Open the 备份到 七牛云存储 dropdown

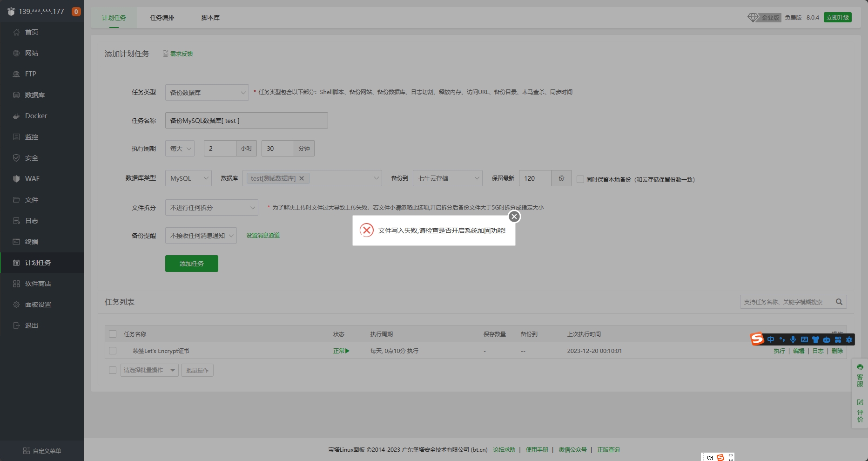click(x=448, y=178)
